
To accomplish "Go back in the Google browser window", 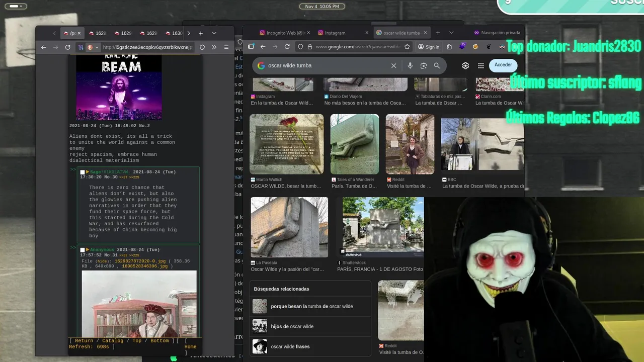I will coord(263,47).
